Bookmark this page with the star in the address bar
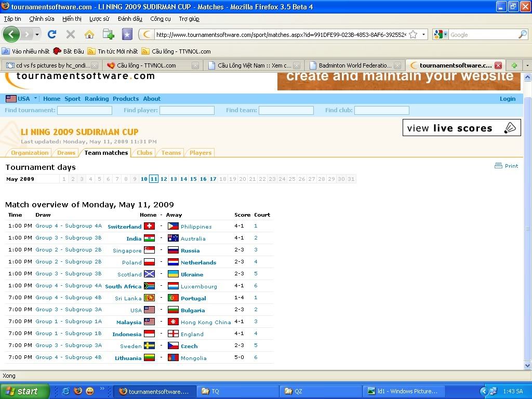This screenshot has height=399, width=532. tap(413, 35)
